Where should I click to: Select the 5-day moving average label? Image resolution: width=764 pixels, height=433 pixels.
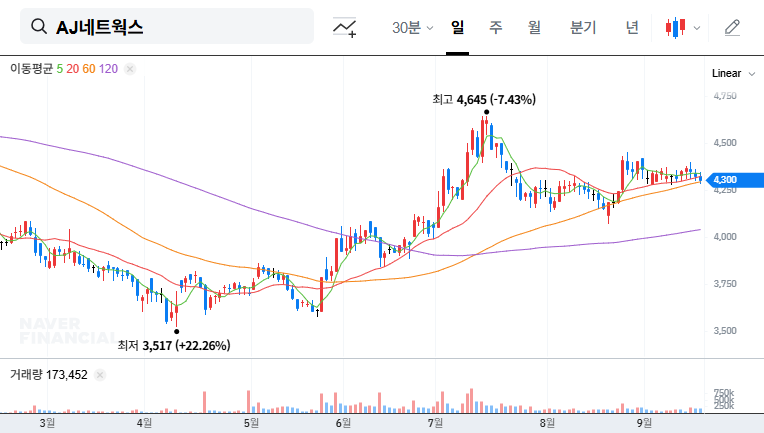coord(59,69)
